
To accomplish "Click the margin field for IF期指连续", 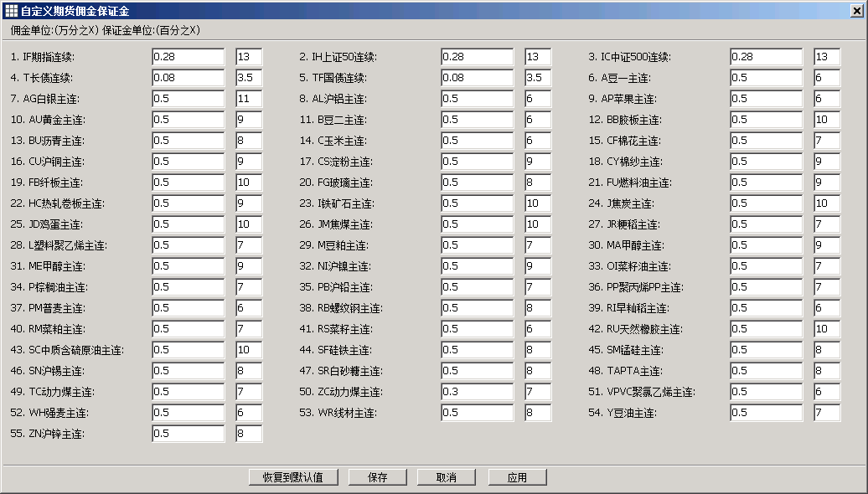I will click(249, 57).
